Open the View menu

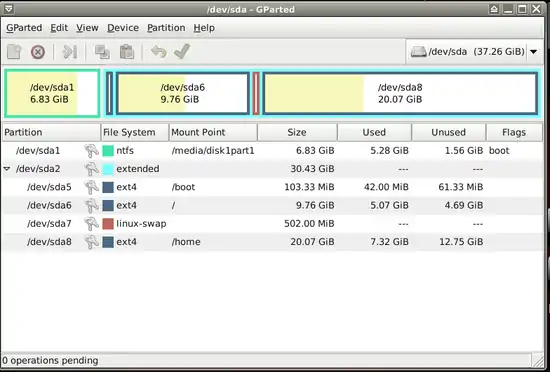pos(87,28)
